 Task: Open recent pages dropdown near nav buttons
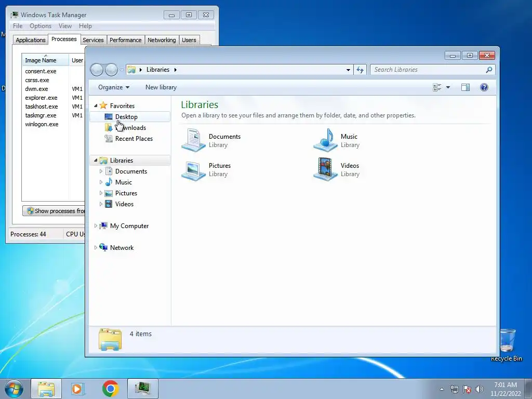122,70
